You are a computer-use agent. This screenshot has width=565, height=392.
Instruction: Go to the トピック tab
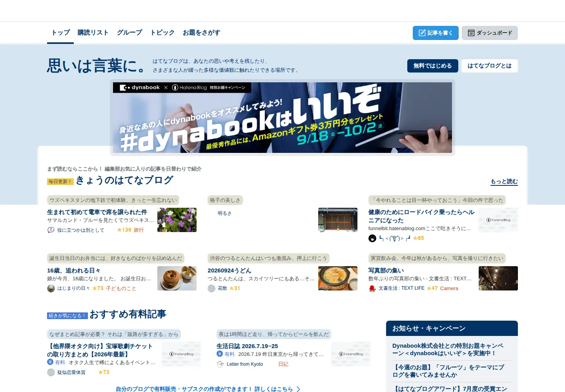coord(162,33)
